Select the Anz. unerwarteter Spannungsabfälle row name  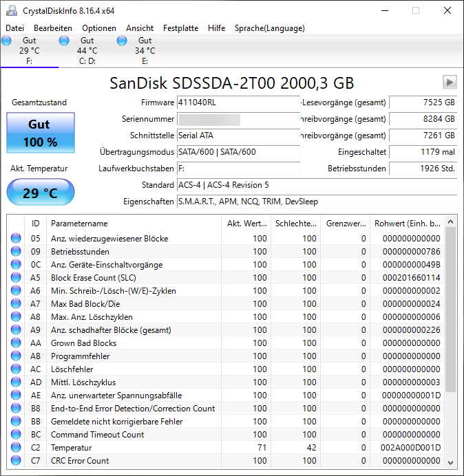point(116,396)
